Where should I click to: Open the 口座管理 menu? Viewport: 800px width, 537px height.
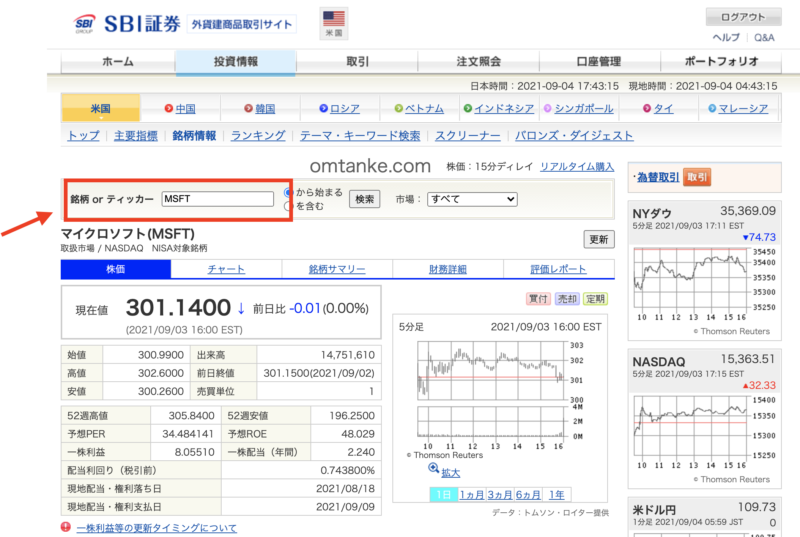coord(599,62)
